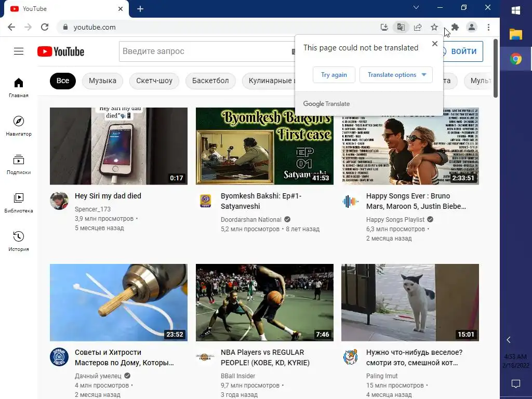Click Spencer_173 channel name
The image size is (532, 399).
(x=92, y=209)
